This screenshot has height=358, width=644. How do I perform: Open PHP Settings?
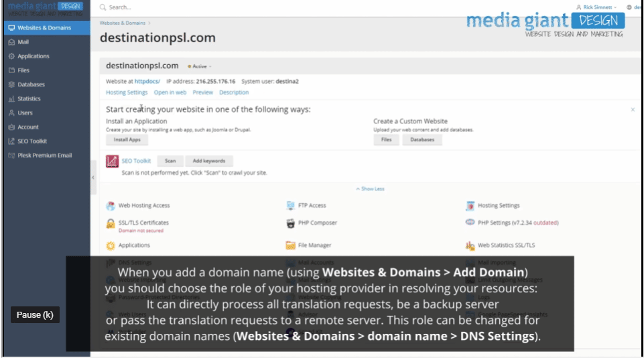(518, 223)
